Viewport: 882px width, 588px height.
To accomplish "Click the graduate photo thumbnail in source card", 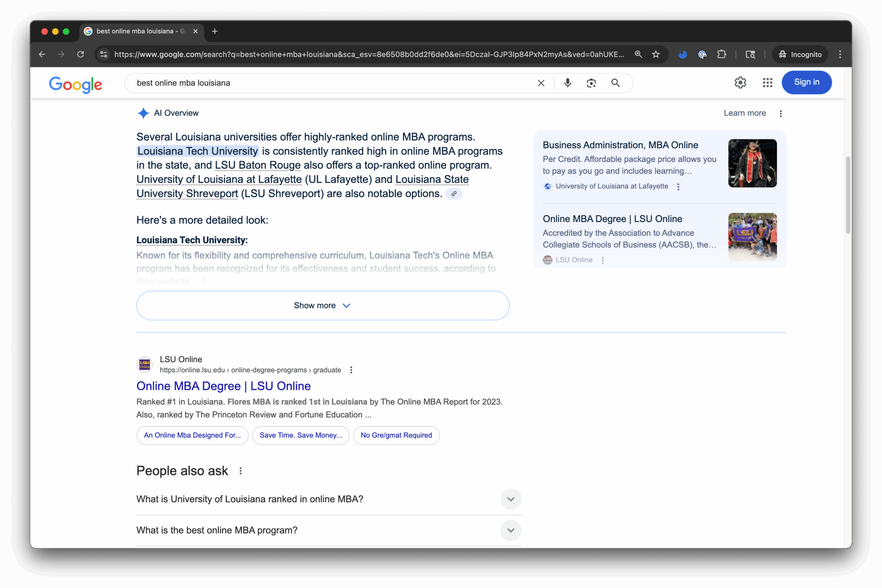I will point(752,163).
